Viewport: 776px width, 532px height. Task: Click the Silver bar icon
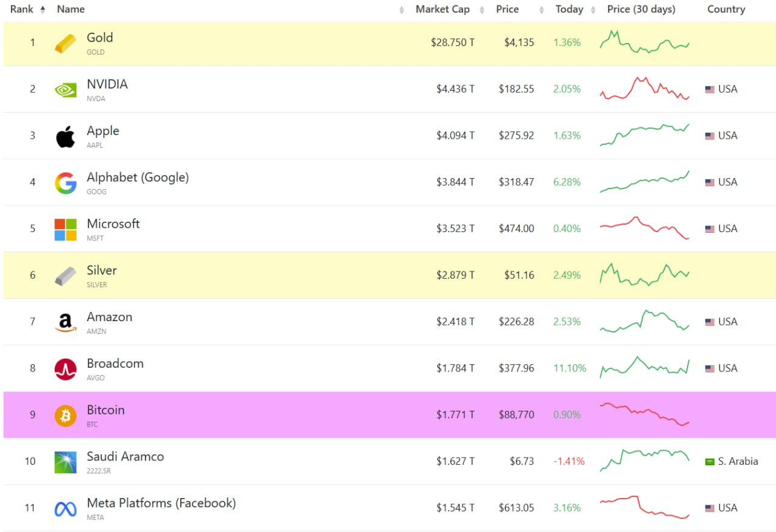tap(65, 276)
